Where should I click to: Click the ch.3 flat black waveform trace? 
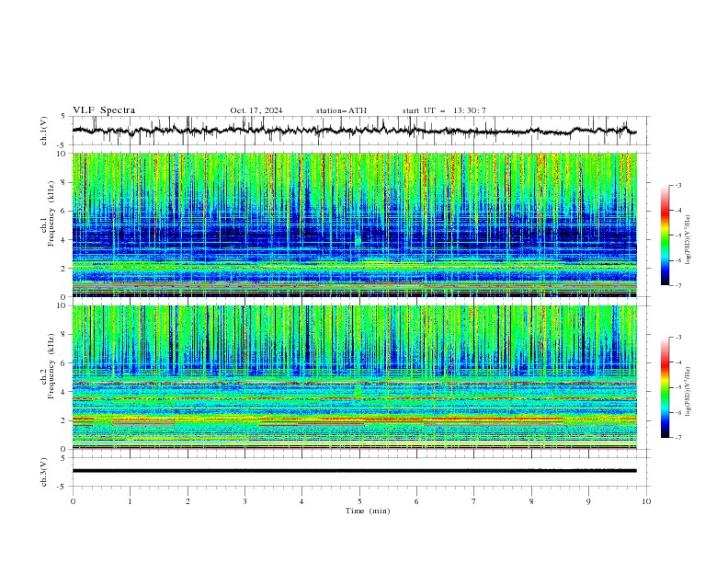pos(355,471)
